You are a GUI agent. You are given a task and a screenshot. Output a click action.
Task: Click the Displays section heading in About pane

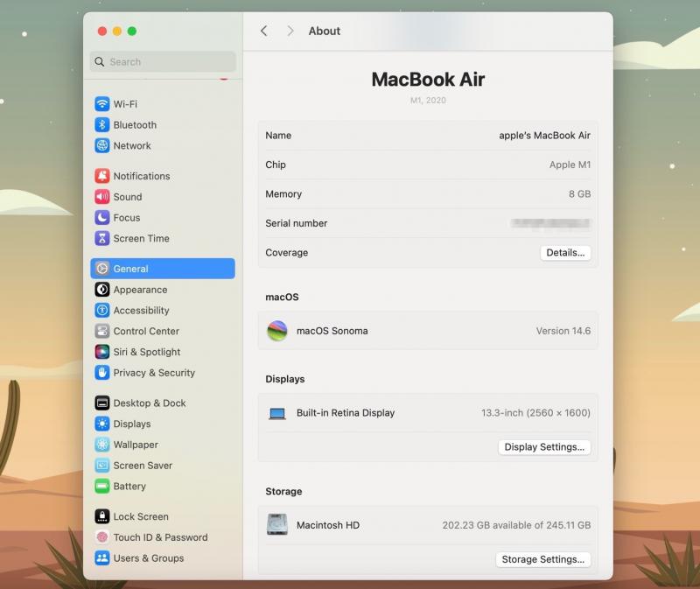(x=285, y=379)
